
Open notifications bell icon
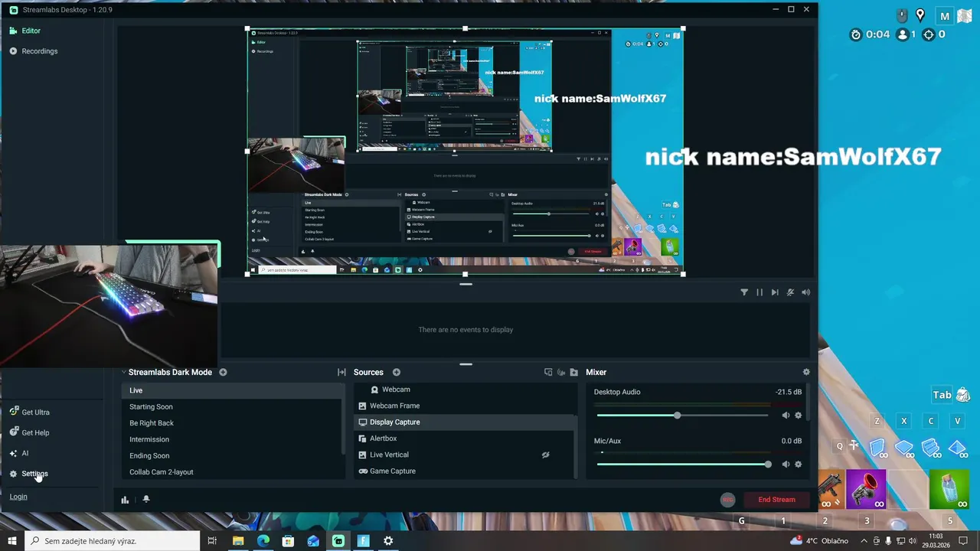point(146,499)
